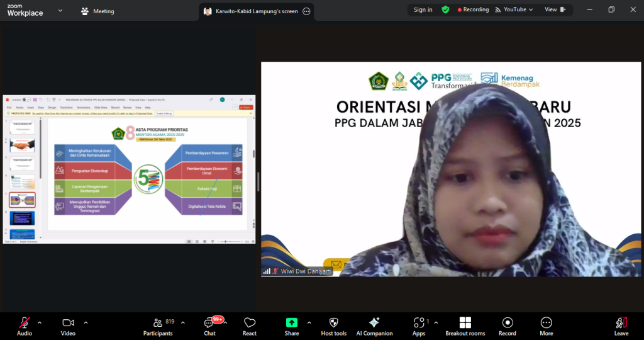Image resolution: width=644 pixels, height=340 pixels.
Task: Turn on camera with Video button
Action: click(68, 326)
